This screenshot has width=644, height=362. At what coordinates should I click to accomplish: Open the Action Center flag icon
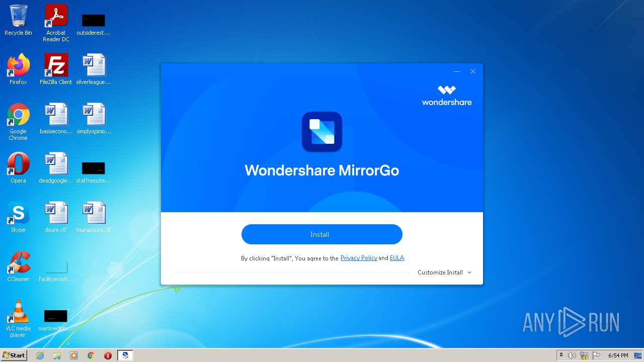596,355
